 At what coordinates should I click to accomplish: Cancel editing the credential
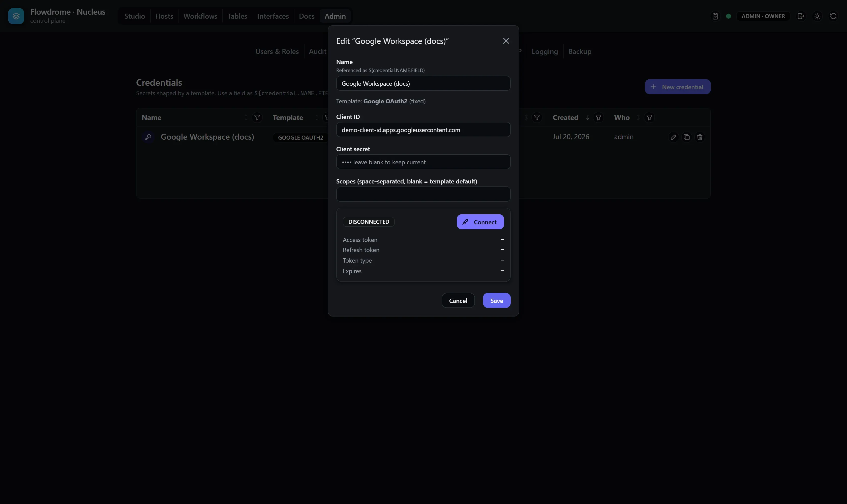point(458,301)
